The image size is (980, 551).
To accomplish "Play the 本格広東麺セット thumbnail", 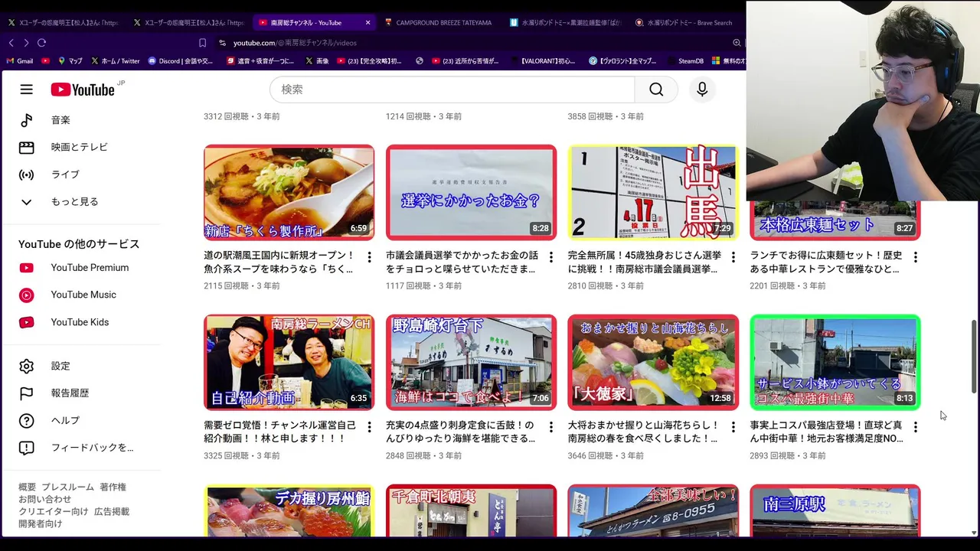I will point(835,220).
